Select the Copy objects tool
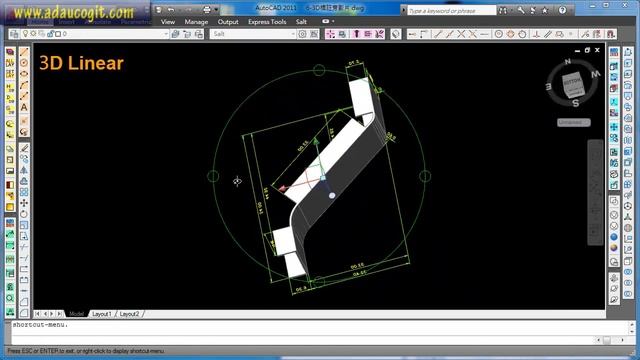The height and width of the screenshot is (360, 640). (x=24, y=159)
